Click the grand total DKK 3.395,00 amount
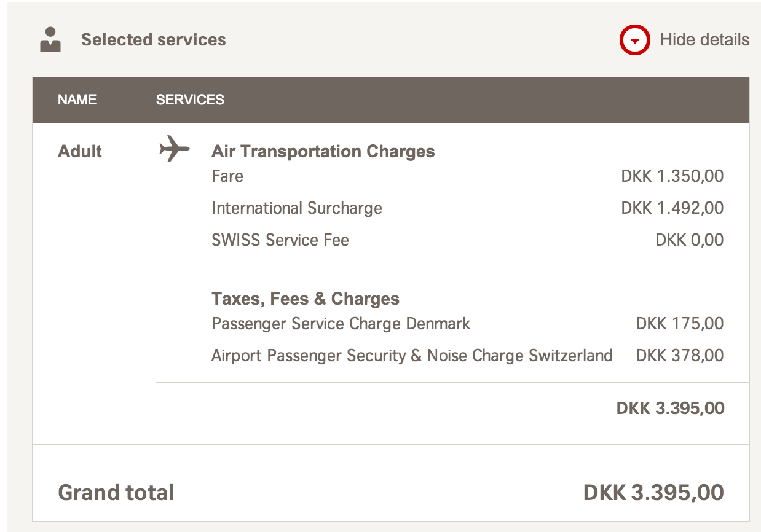The height and width of the screenshot is (532, 761). [x=653, y=493]
